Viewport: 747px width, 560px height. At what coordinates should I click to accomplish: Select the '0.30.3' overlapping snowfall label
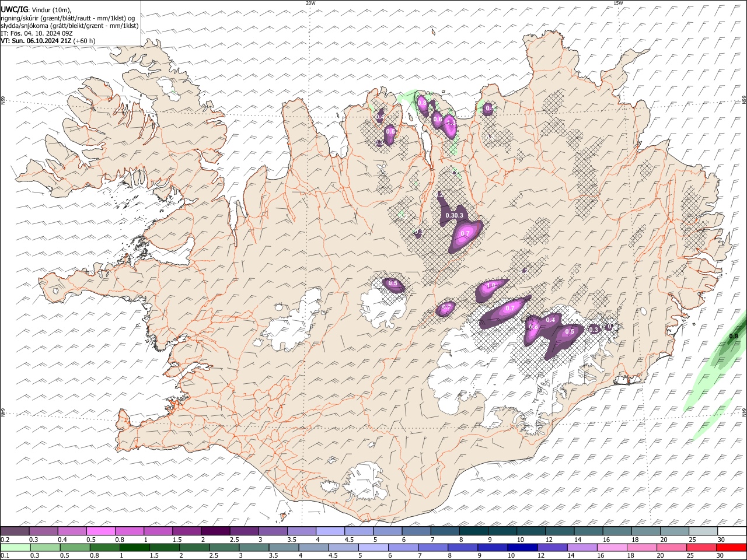[454, 216]
